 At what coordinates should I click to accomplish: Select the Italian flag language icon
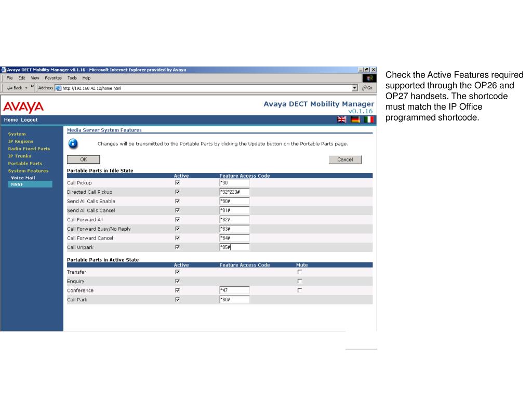369,119
